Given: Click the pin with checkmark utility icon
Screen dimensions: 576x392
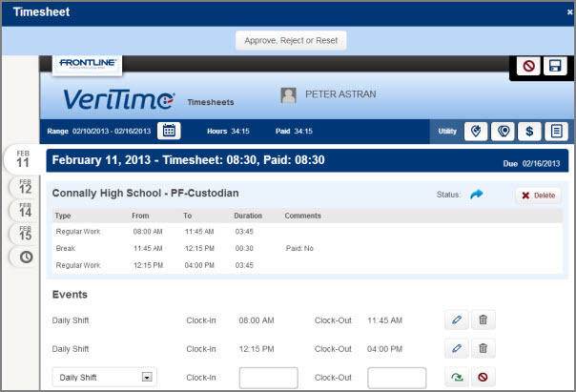Looking at the screenshot, I should (476, 131).
